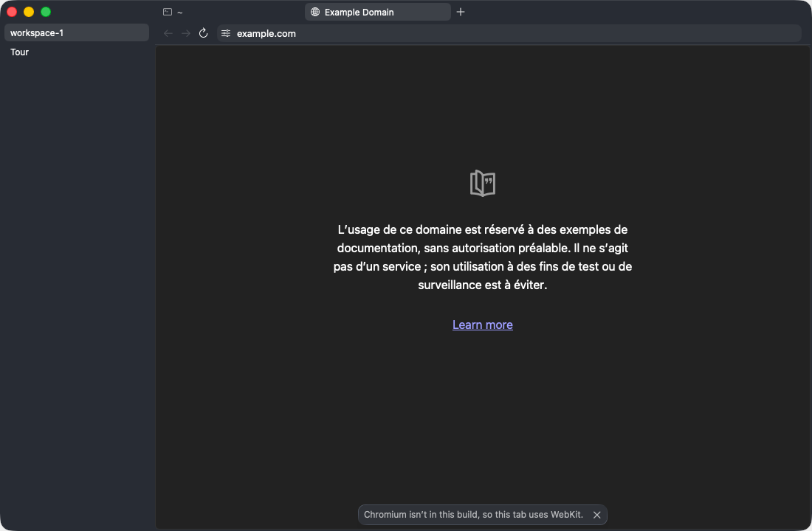Click the French paragraph about domain usage
The image size is (812, 531).
pyautogui.click(x=482, y=257)
